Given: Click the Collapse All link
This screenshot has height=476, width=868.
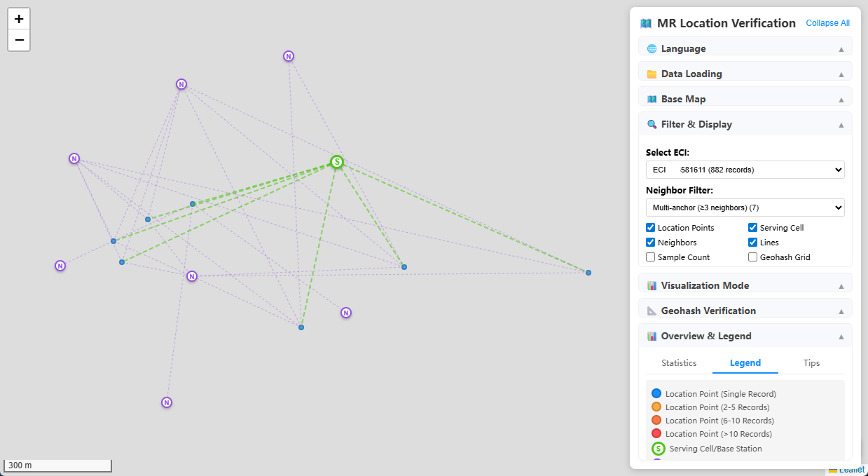Looking at the screenshot, I should click(x=827, y=23).
